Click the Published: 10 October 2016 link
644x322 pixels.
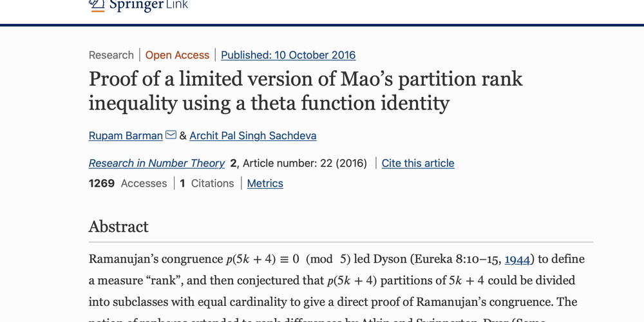[x=288, y=55]
